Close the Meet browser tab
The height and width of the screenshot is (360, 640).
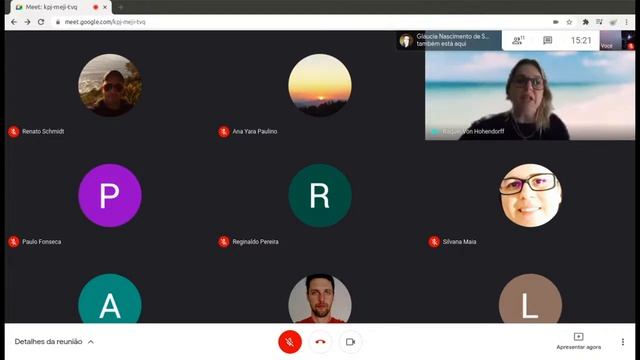coord(105,7)
